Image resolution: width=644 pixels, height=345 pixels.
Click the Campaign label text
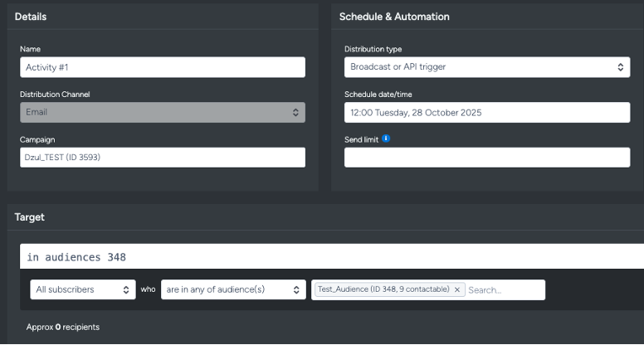point(37,140)
